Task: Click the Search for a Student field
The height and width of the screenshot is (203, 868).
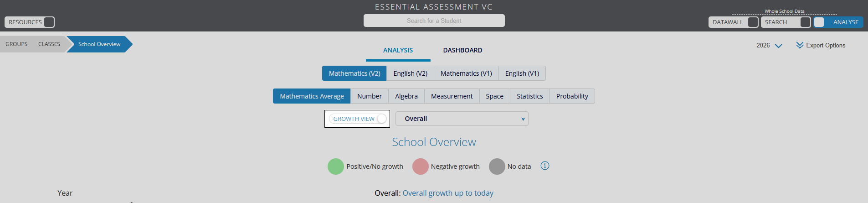Action: [434, 21]
